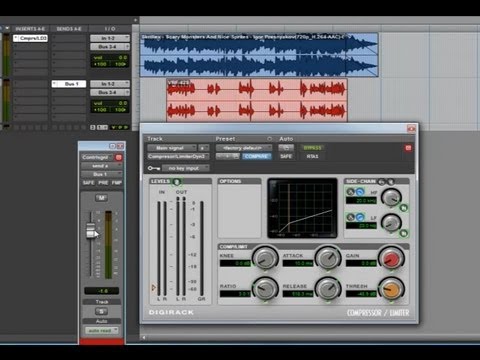Click the Knee value field
Screen dimensions: 480x360
(x=235, y=263)
